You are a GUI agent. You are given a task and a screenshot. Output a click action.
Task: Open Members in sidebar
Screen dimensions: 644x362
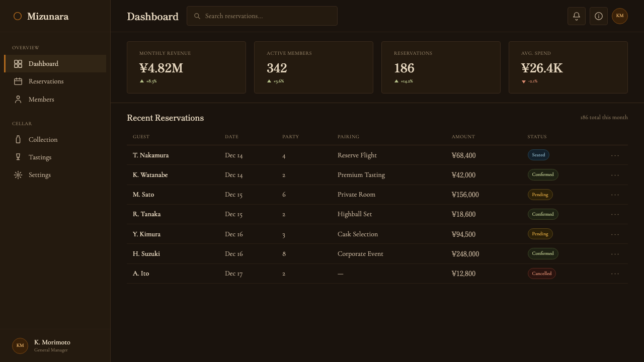pos(55,100)
